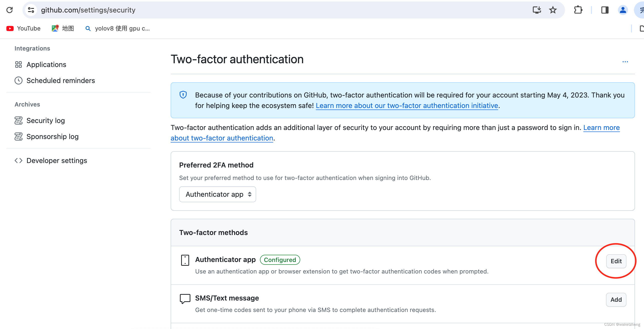
Task: Click the browser reload icon
Action: click(10, 10)
